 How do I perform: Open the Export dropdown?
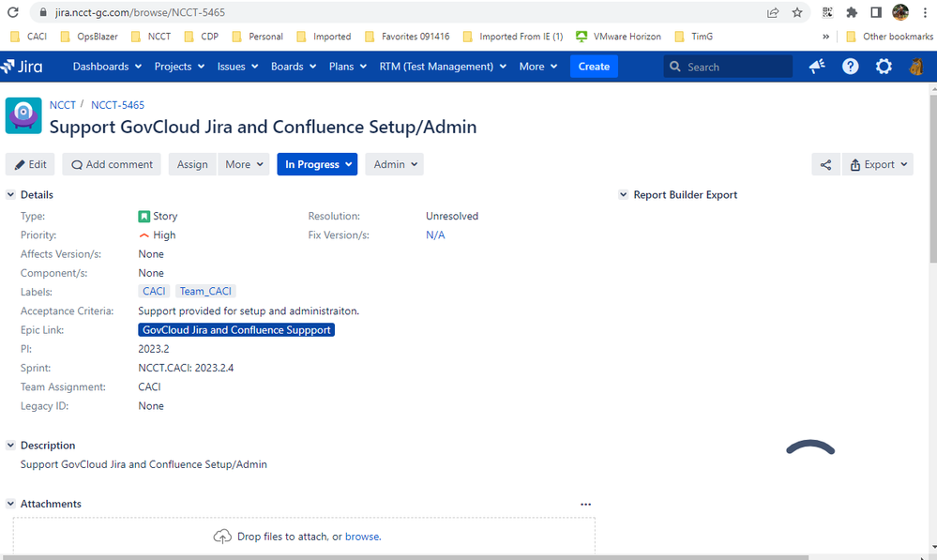coord(878,164)
